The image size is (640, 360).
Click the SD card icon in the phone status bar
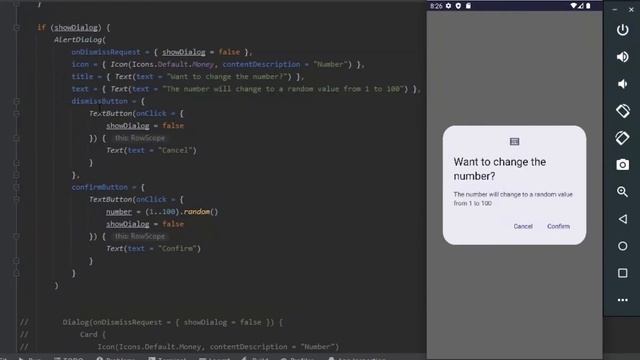[x=468, y=6]
